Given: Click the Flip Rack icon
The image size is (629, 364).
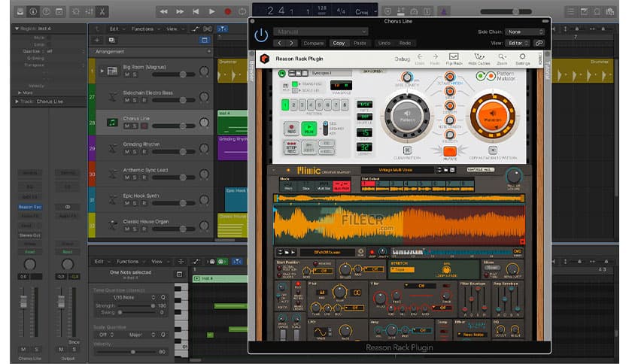Looking at the screenshot, I should click(454, 59).
